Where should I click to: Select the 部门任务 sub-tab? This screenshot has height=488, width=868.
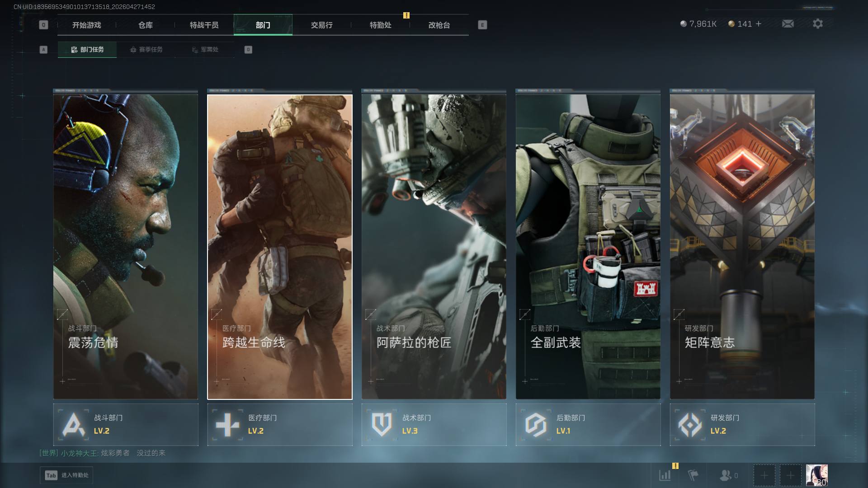pyautogui.click(x=87, y=50)
